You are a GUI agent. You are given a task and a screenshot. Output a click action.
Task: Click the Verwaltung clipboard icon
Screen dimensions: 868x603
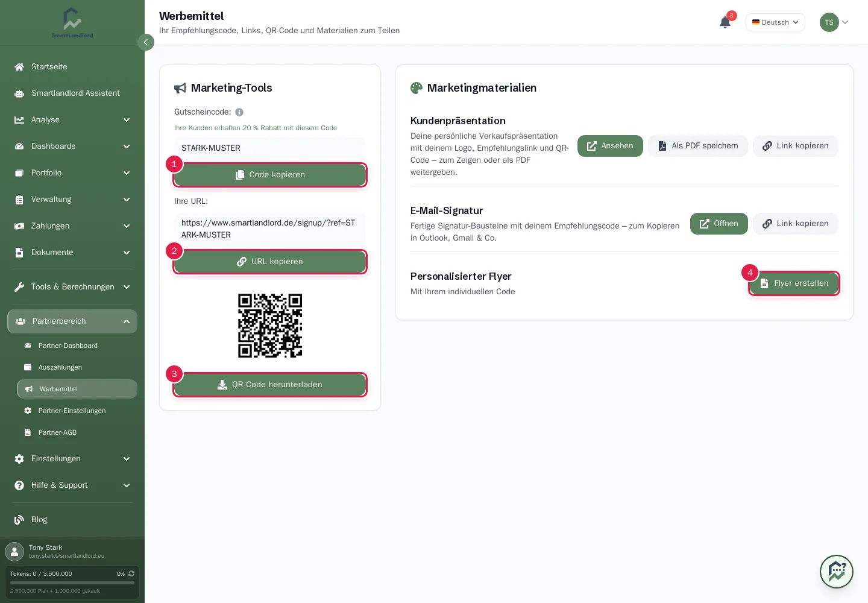19,200
